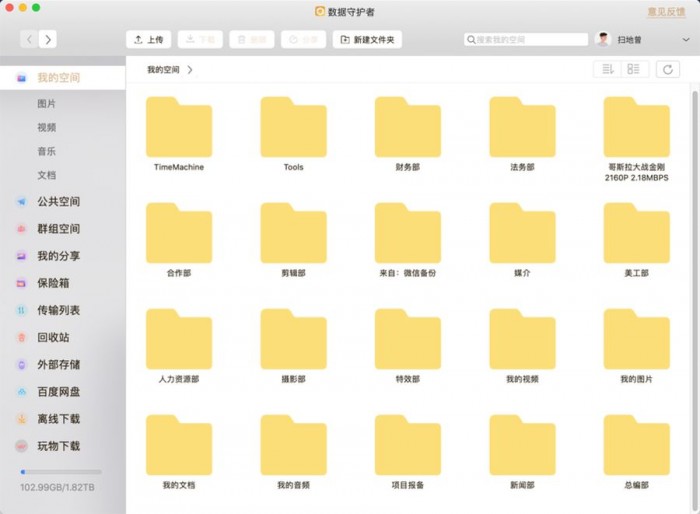Select 公共空间 in the sidebar
Image resolution: width=700 pixels, height=514 pixels.
pos(58,201)
